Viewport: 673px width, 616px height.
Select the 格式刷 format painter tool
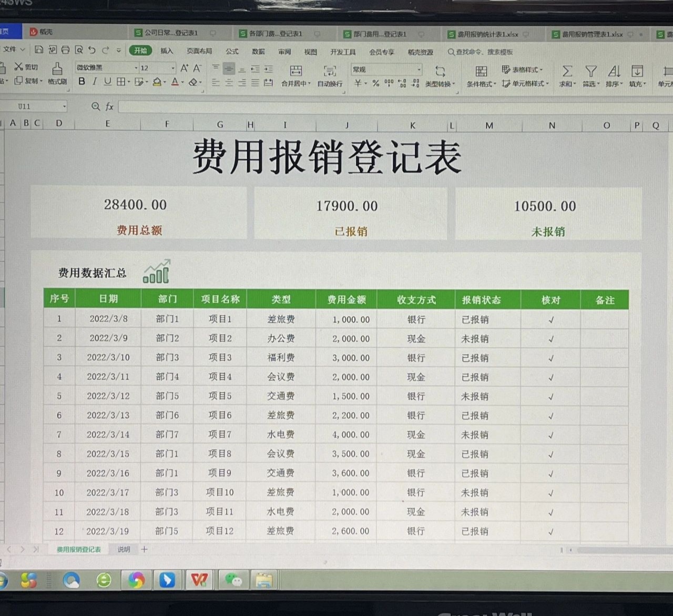coord(58,73)
